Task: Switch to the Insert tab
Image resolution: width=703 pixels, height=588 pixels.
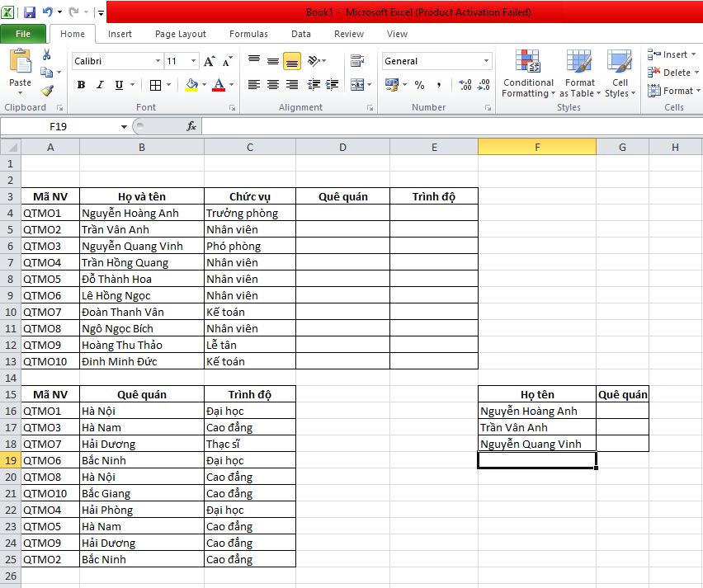Action: click(x=120, y=34)
